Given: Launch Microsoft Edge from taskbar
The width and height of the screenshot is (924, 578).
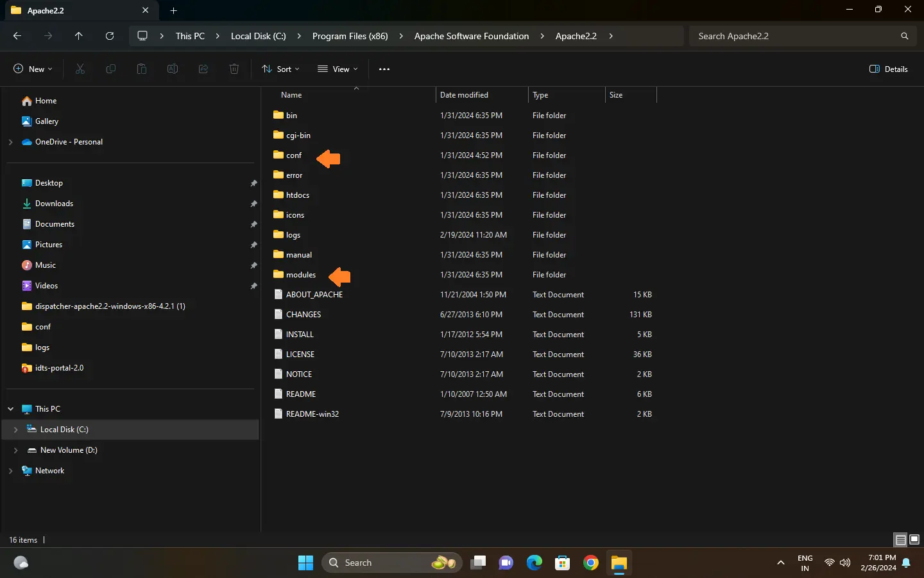Looking at the screenshot, I should (535, 563).
